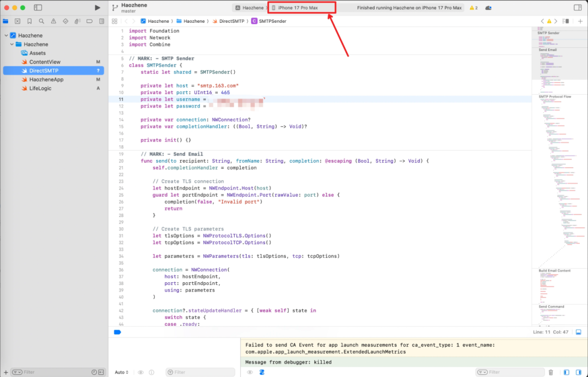Open the Find navigator magnifier icon
This screenshot has height=377, width=588.
[x=41, y=21]
